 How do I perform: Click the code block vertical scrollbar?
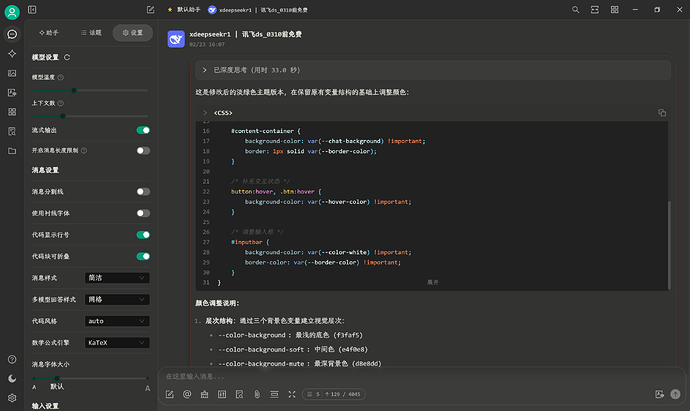point(669,245)
